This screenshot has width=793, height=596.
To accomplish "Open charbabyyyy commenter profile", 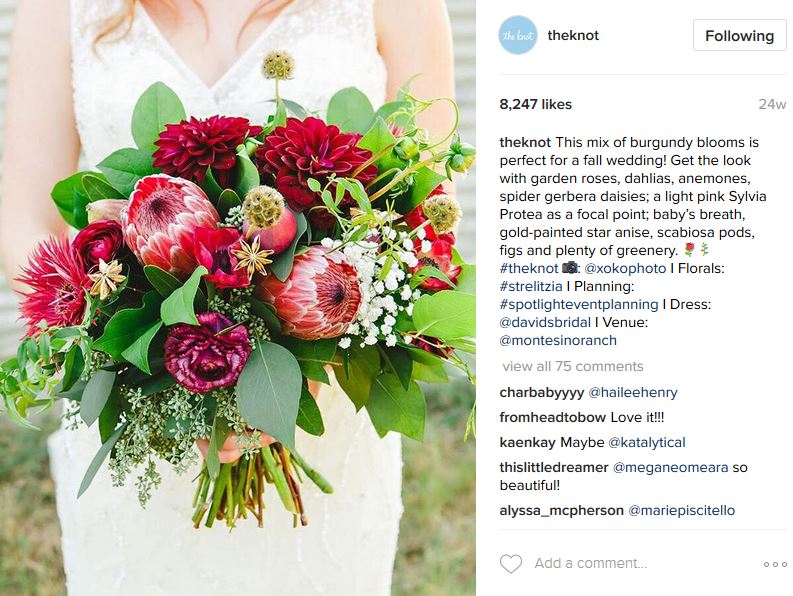I will [x=542, y=393].
